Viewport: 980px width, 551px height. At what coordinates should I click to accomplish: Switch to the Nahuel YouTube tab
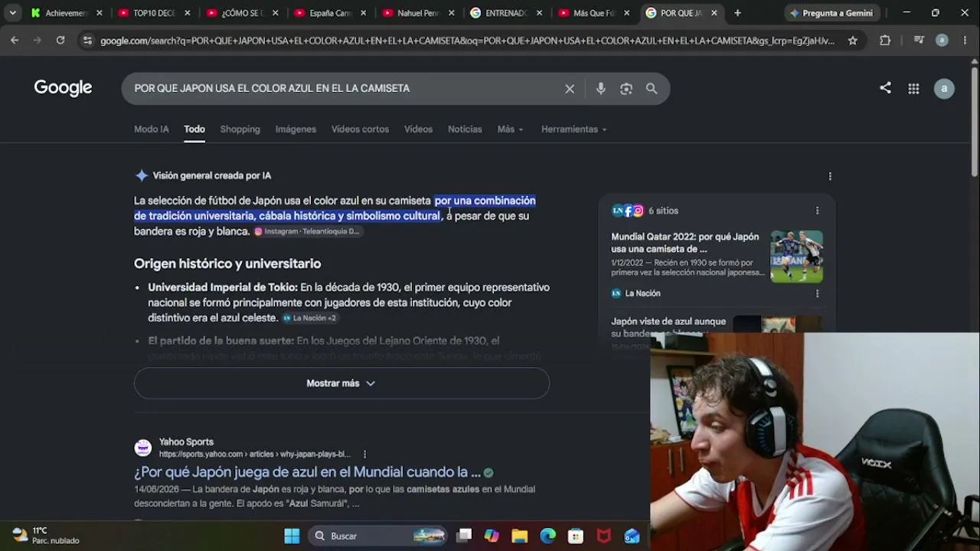[x=419, y=13]
